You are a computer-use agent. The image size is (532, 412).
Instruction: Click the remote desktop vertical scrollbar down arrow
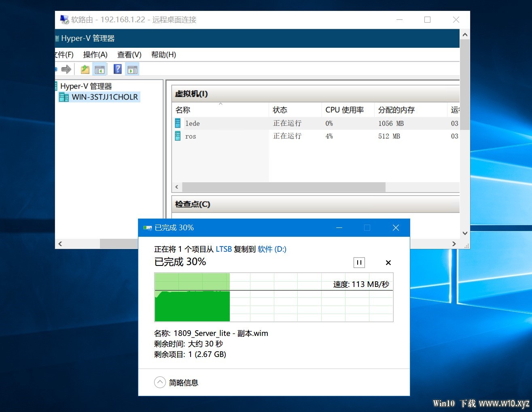point(465,233)
